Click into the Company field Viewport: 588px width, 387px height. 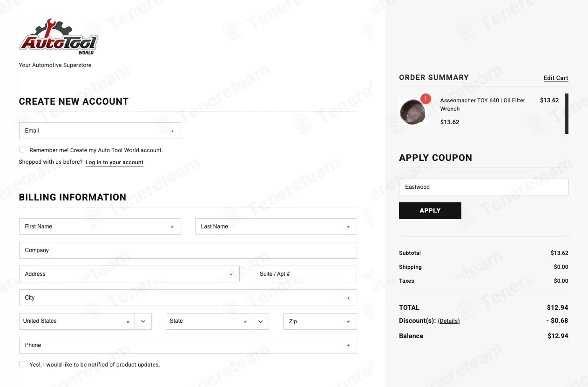click(x=188, y=250)
